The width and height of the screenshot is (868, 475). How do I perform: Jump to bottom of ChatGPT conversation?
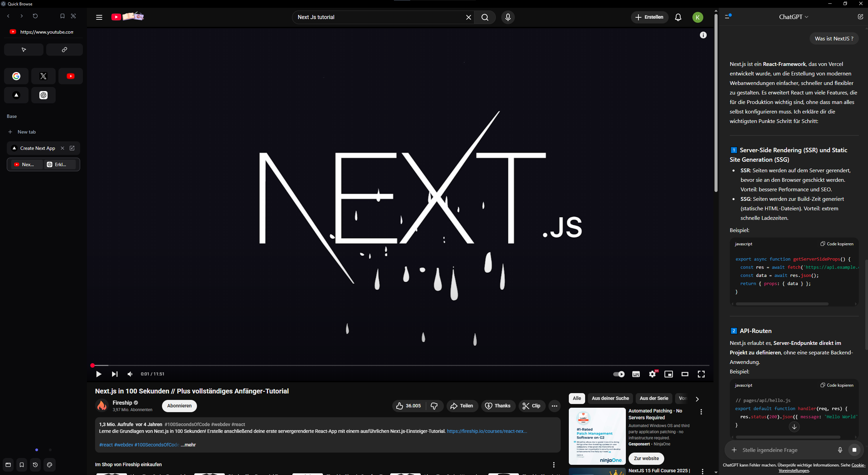(x=794, y=427)
